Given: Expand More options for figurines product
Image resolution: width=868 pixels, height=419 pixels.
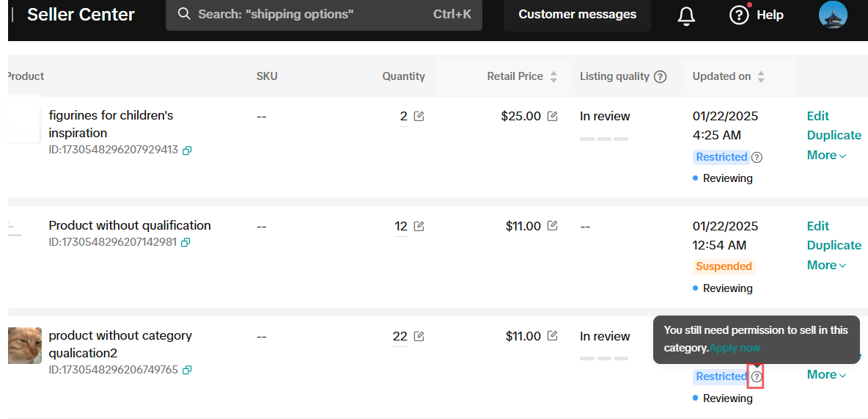Looking at the screenshot, I should point(826,155).
